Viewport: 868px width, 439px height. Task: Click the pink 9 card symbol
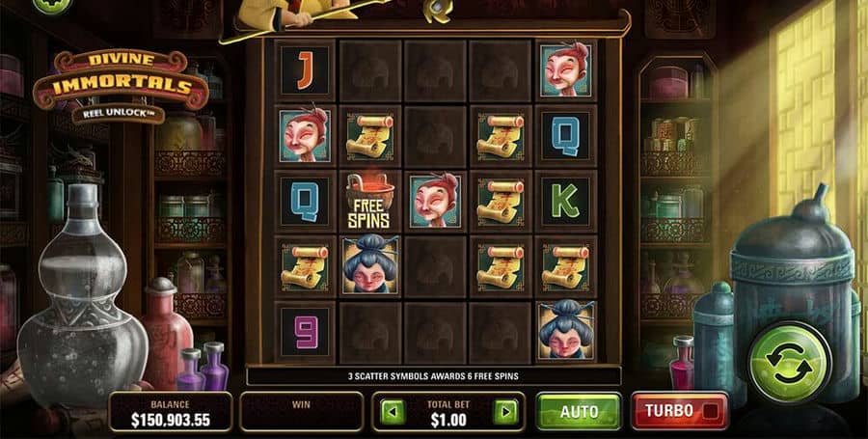[305, 332]
